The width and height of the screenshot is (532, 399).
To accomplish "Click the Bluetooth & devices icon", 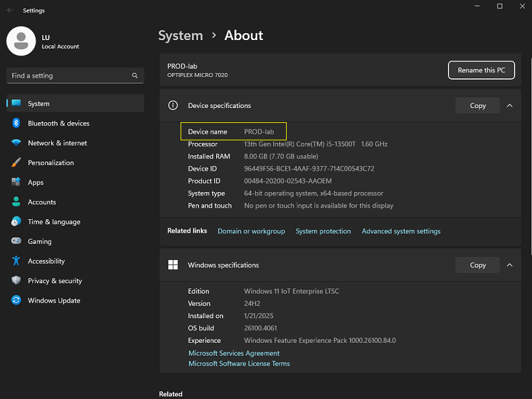I will point(16,124).
